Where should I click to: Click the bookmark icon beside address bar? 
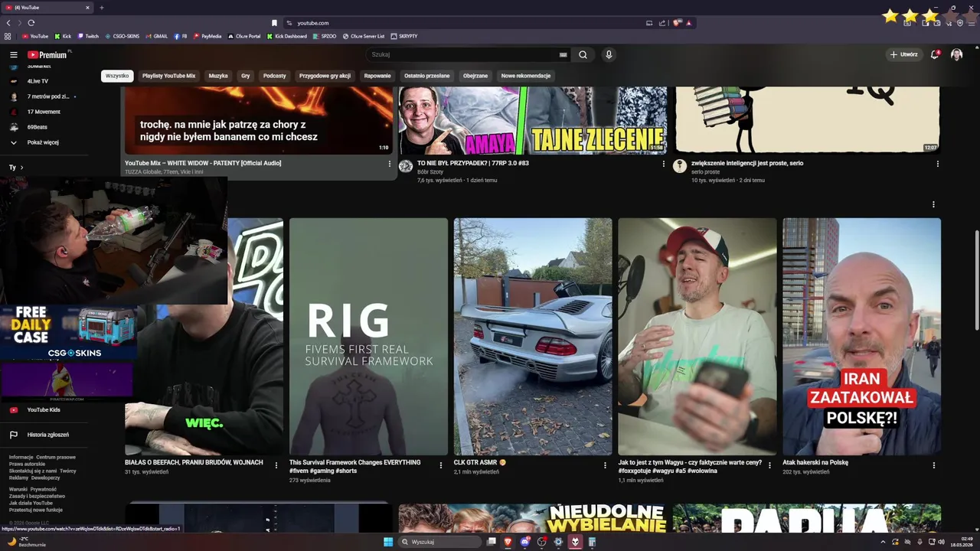274,23
